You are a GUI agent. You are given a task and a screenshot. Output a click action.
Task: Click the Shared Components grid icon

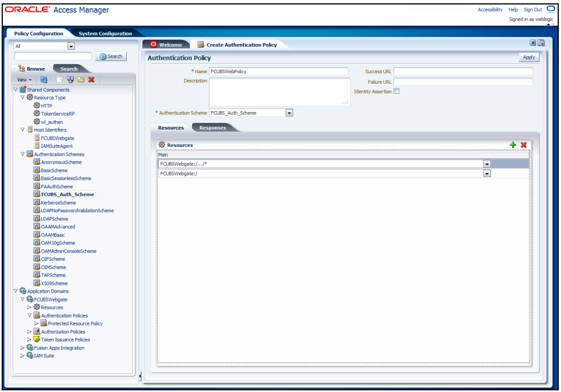(x=23, y=89)
